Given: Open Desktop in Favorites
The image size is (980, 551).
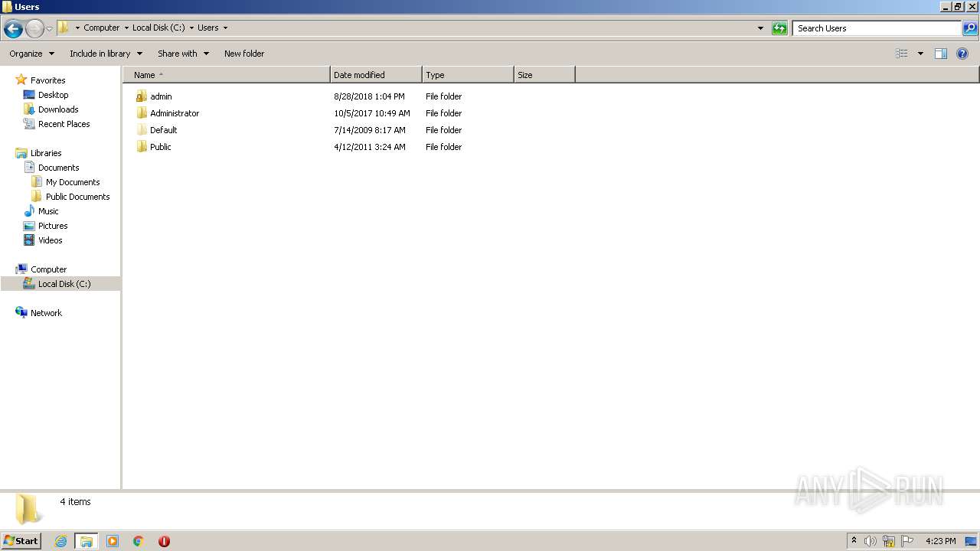Looking at the screenshot, I should (x=53, y=95).
